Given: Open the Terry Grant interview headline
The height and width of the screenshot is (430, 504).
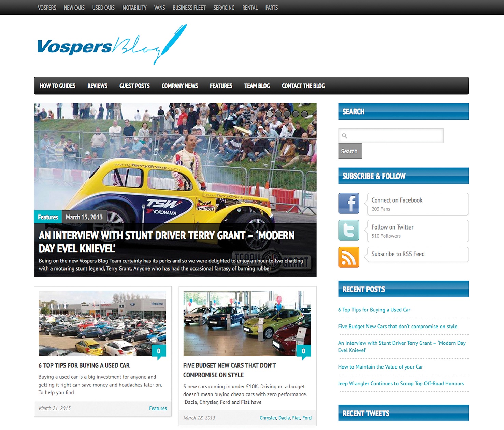Looking at the screenshot, I should (x=167, y=242).
